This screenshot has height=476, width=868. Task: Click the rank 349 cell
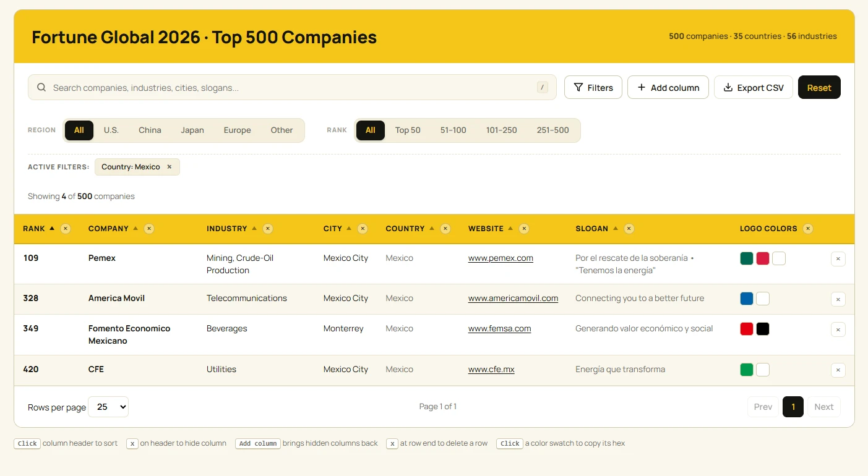[31, 328]
